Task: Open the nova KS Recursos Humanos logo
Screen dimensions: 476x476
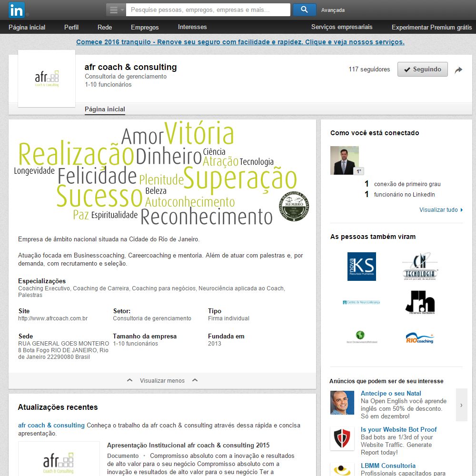Action: (x=362, y=267)
